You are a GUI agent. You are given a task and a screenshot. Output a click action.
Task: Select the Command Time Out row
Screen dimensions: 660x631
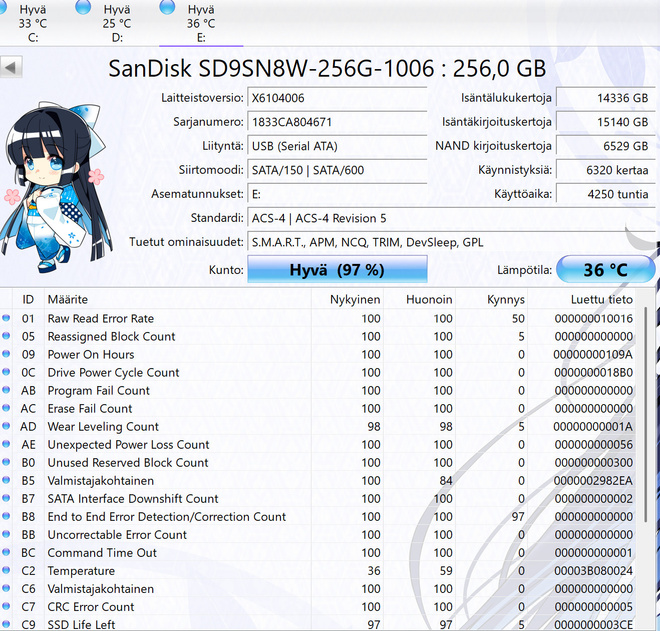[x=318, y=553]
